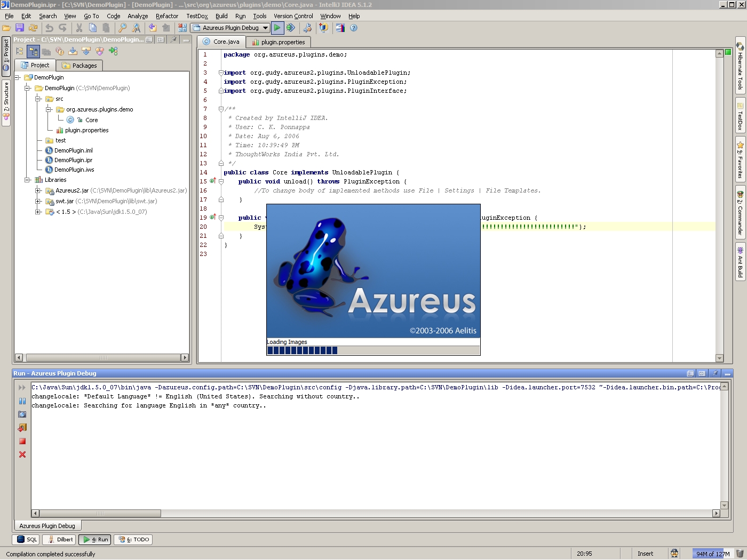Click the trash can garbage collector icon
The height and width of the screenshot is (560, 747).
740,554
